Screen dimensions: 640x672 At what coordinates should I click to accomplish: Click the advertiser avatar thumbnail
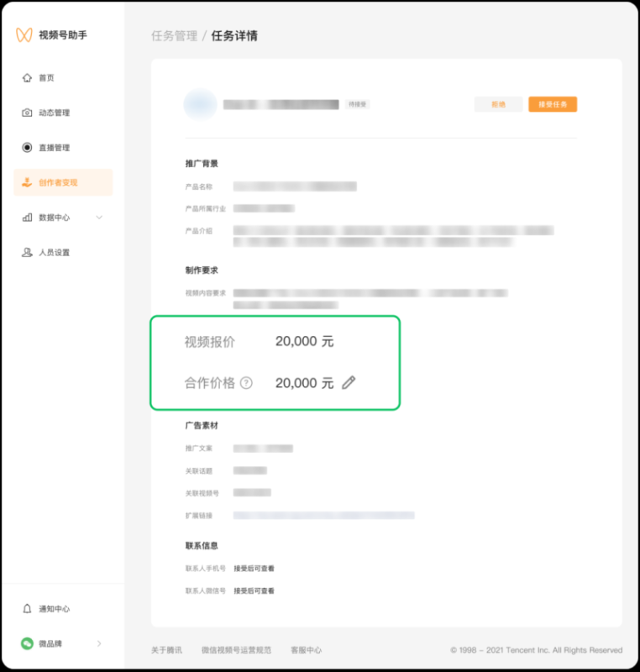(x=200, y=104)
